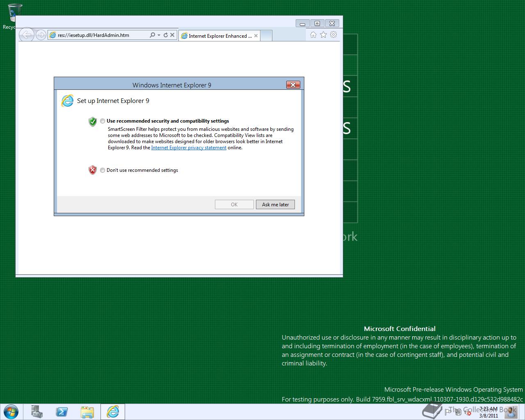Go to the Home page icon
Screen dimensions: 525x420
tap(313, 35)
